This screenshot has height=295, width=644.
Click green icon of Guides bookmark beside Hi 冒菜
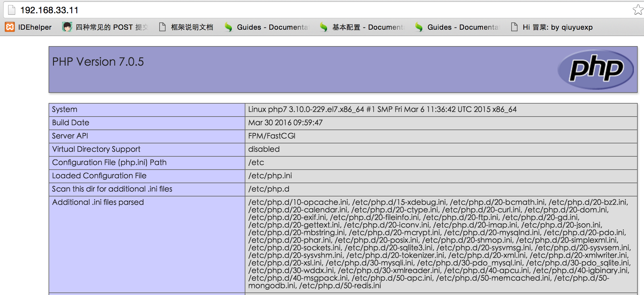coord(419,27)
